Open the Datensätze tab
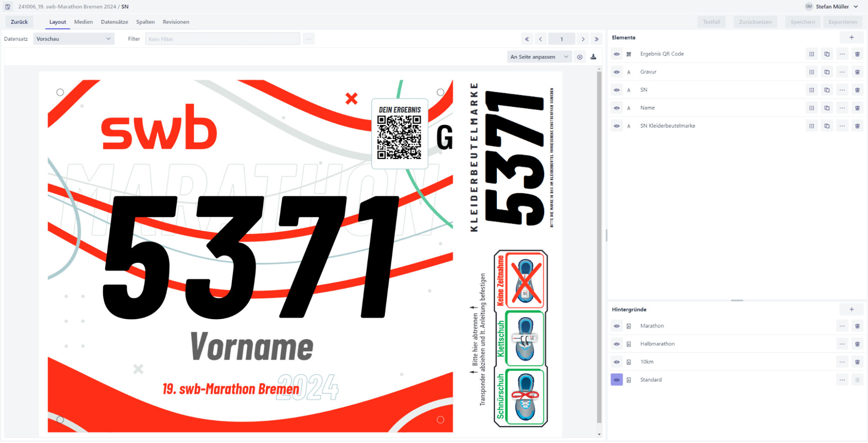This screenshot has width=868, height=443. pyautogui.click(x=114, y=22)
